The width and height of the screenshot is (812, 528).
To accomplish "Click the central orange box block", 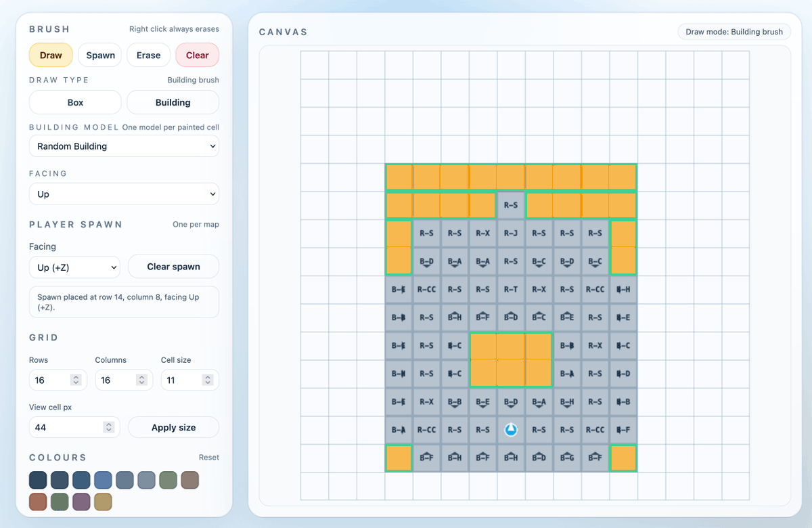I will coord(512,360).
